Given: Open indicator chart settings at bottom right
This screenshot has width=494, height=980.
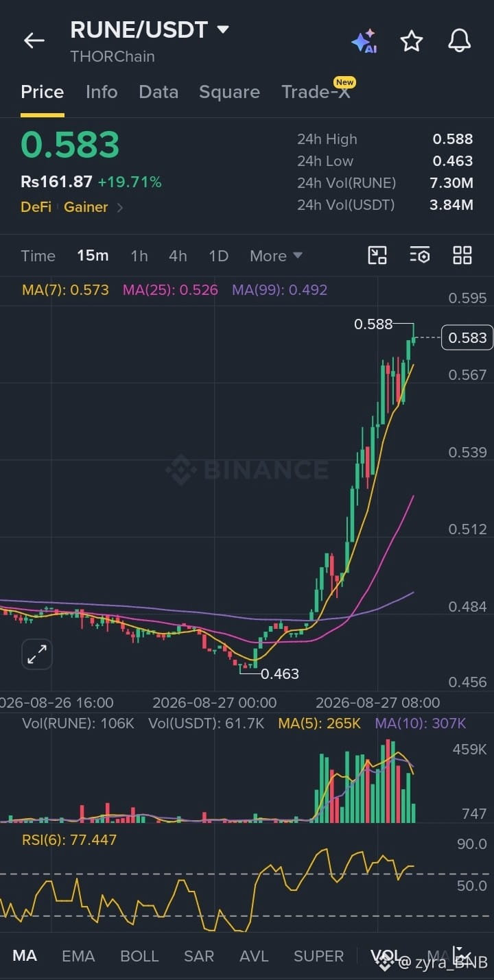Looking at the screenshot, I should (x=462, y=955).
